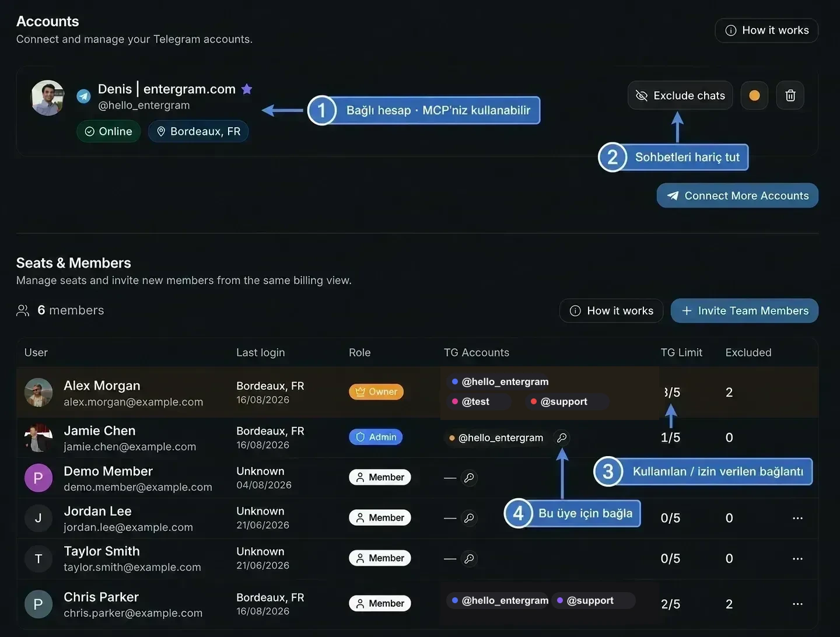
Task: Click the Bordeaux, FR location badge
Action: 198,131
